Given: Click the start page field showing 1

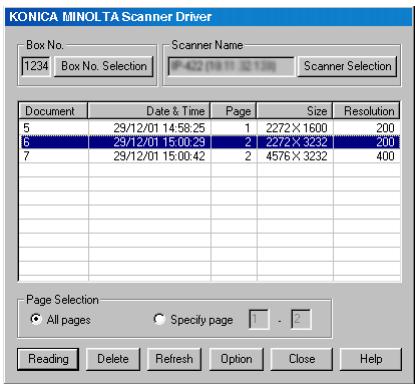Looking at the screenshot, I should [x=259, y=319].
